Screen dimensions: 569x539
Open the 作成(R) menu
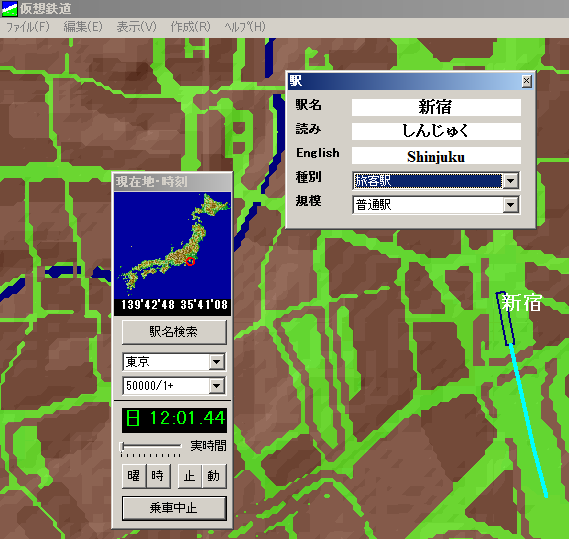click(191, 27)
